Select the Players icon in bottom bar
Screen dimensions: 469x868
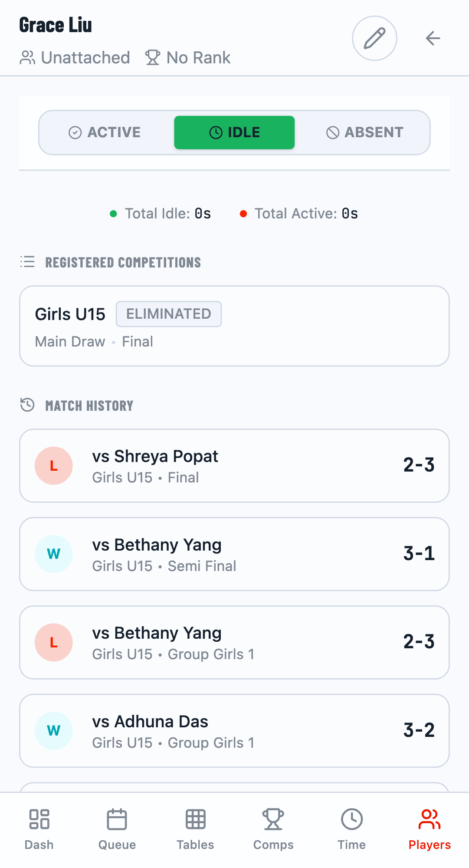pos(429,819)
